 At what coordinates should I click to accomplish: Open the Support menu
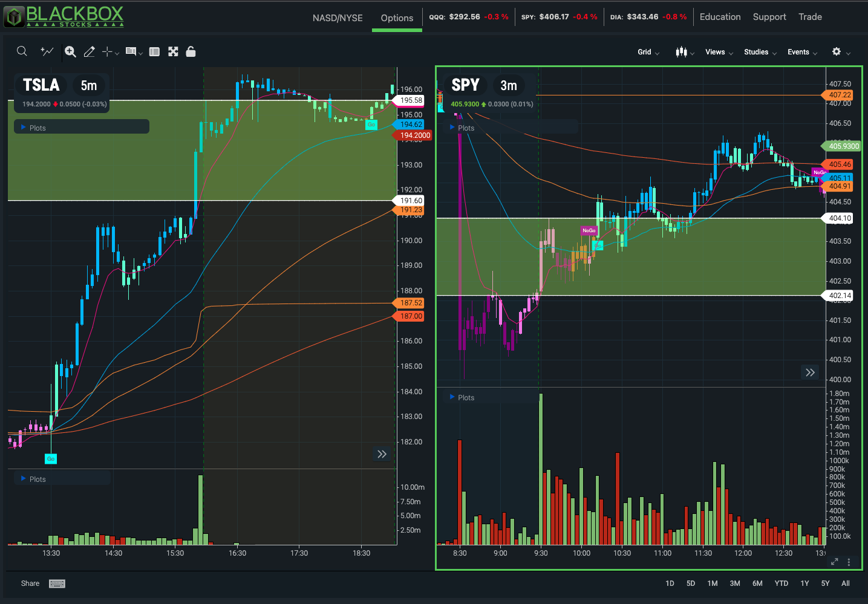click(769, 17)
